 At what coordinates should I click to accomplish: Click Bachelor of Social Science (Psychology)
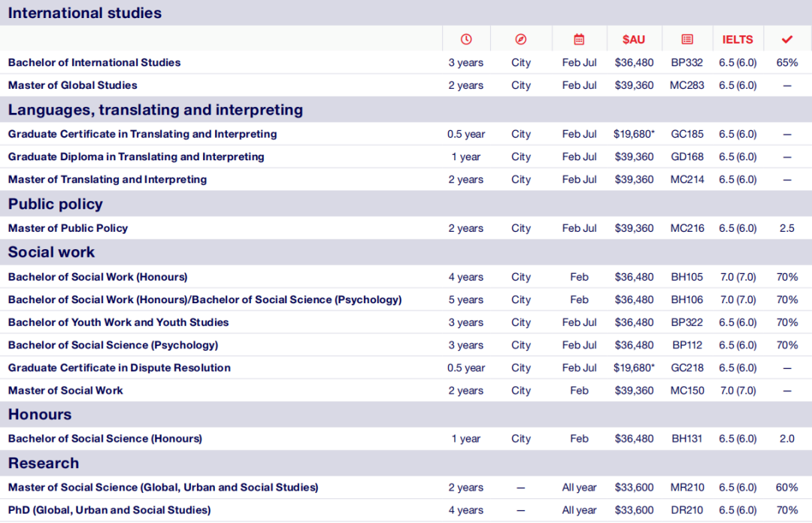tap(113, 345)
